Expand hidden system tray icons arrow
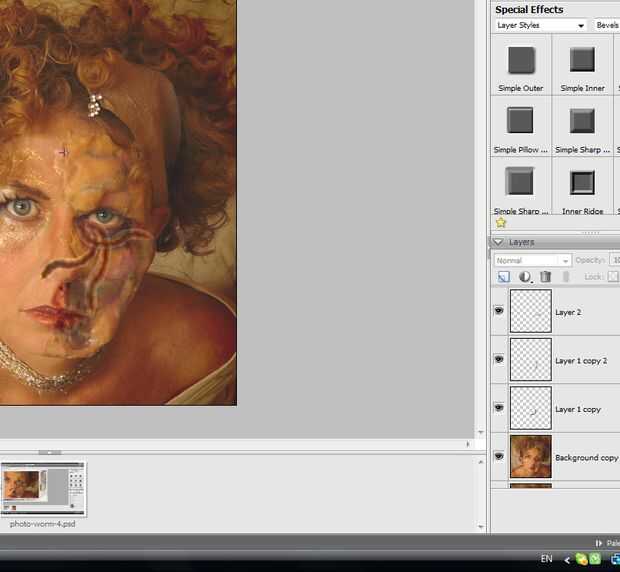Viewport: 620px width, 572px height. pyautogui.click(x=567, y=559)
